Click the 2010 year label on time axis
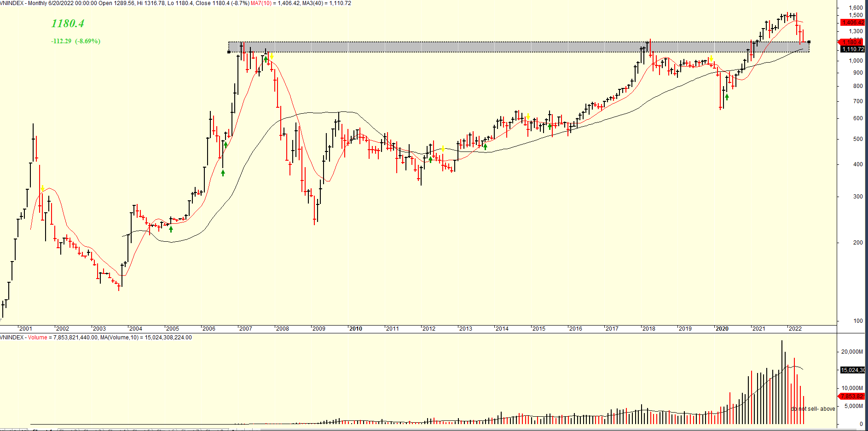Viewport: 868px width, 431px height. pos(355,329)
